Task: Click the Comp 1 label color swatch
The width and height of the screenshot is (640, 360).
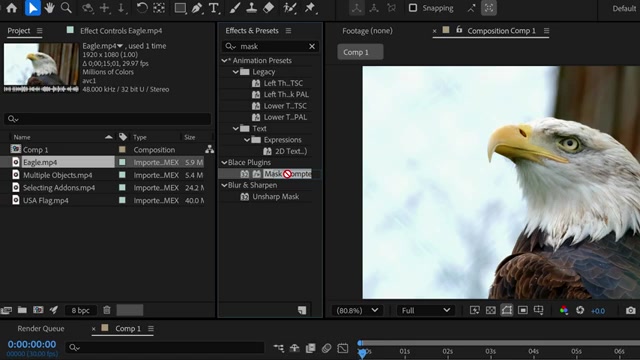Action: point(122,149)
